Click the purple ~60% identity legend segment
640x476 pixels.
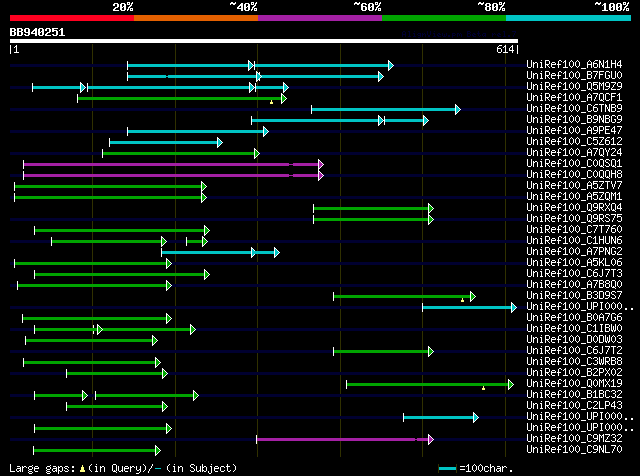pos(320,18)
